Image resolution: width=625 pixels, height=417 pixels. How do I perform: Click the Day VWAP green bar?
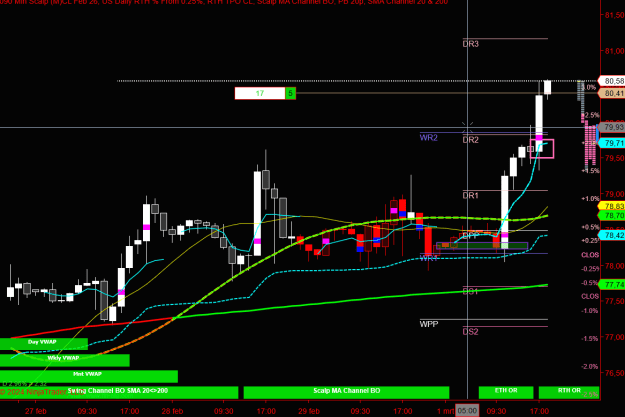click(44, 344)
